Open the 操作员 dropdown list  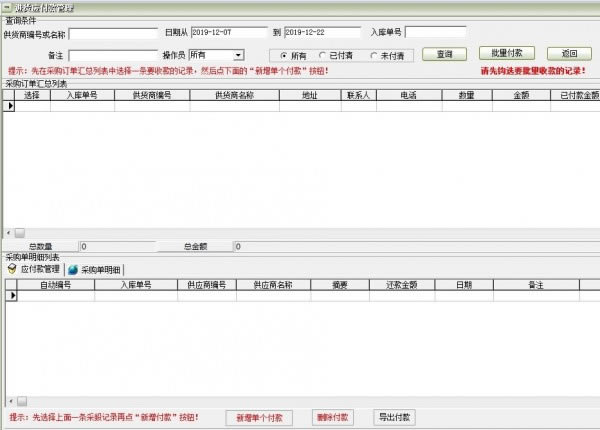[238, 55]
